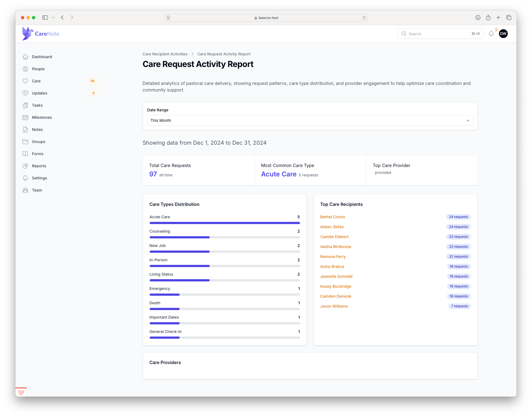The width and height of the screenshot is (532, 417).
Task: Click the 7 requests badge
Action: pos(459,306)
